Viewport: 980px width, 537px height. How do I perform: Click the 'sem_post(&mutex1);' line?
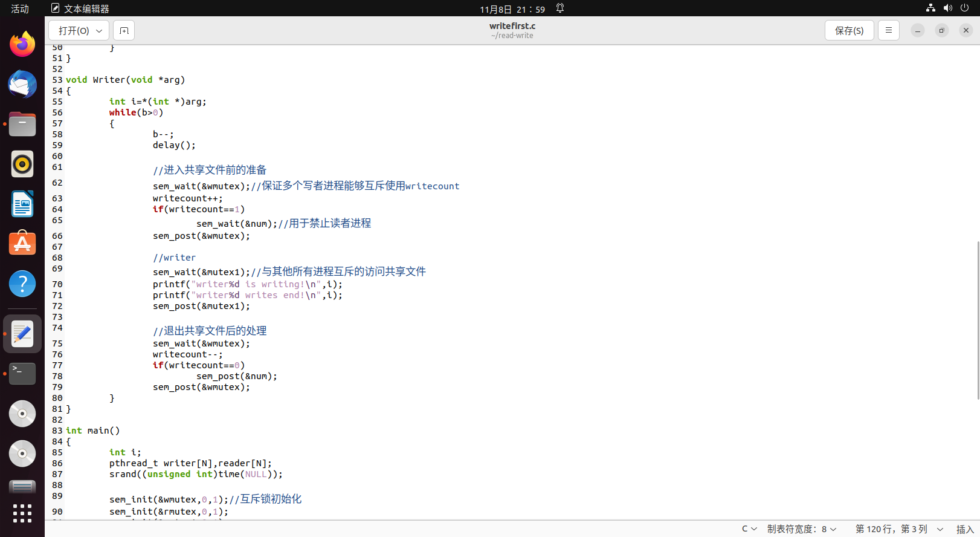(201, 306)
